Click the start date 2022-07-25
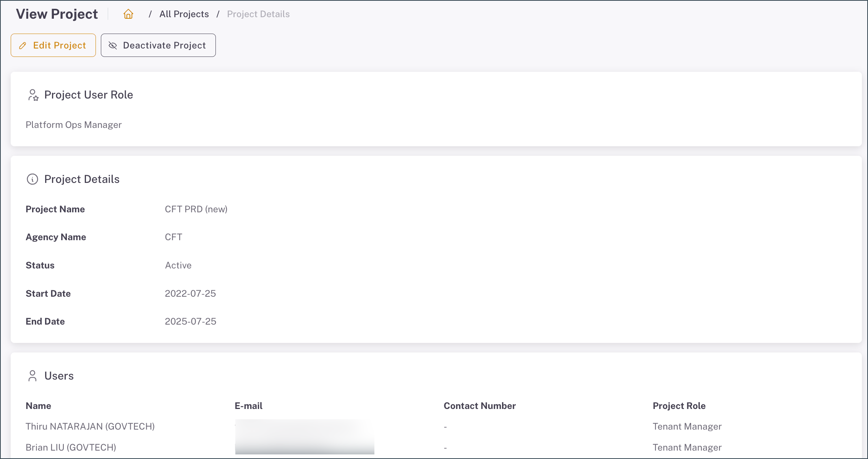 tap(190, 294)
